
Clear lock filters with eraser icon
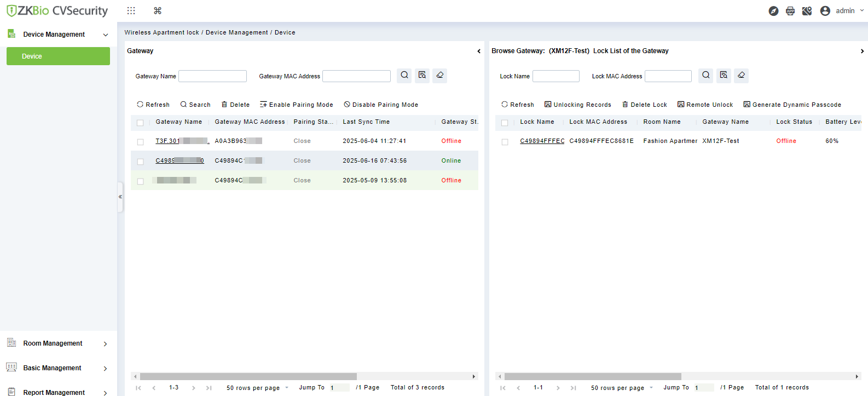tap(741, 76)
